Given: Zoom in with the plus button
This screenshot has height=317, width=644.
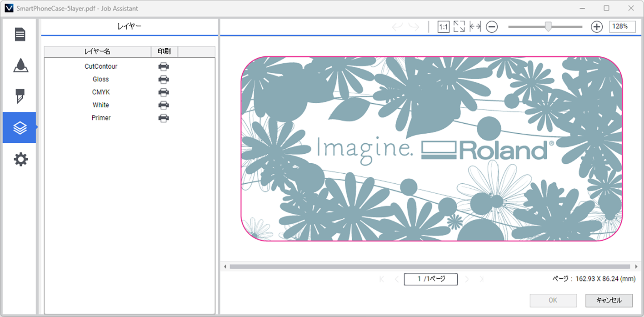Looking at the screenshot, I should click(x=597, y=27).
